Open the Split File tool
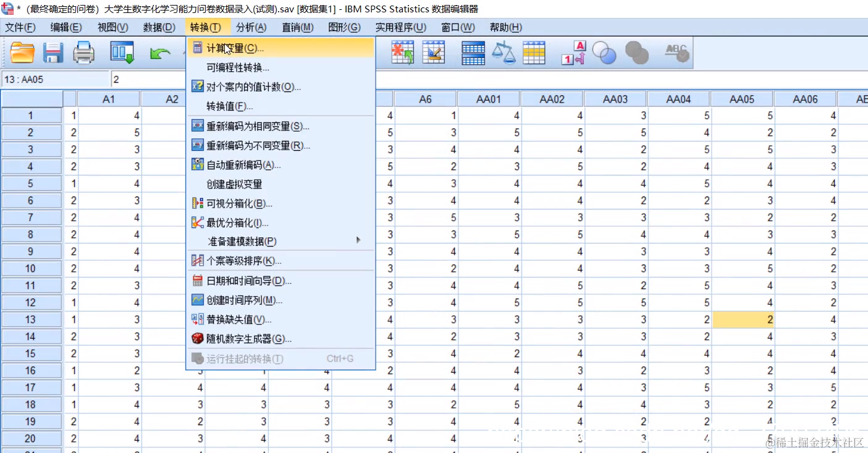This screenshot has width=868, height=453. pos(473,53)
